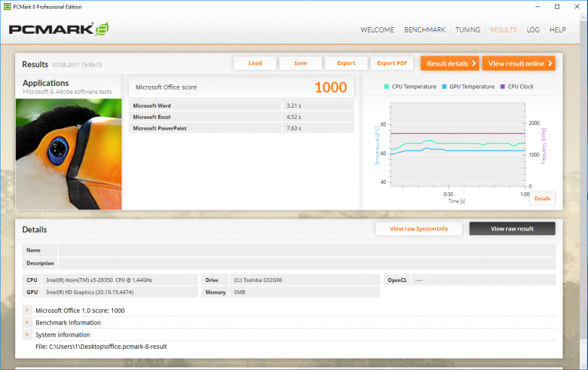Click the Name input field
Image resolution: width=588 pixels, height=370 pixels.
click(x=306, y=250)
